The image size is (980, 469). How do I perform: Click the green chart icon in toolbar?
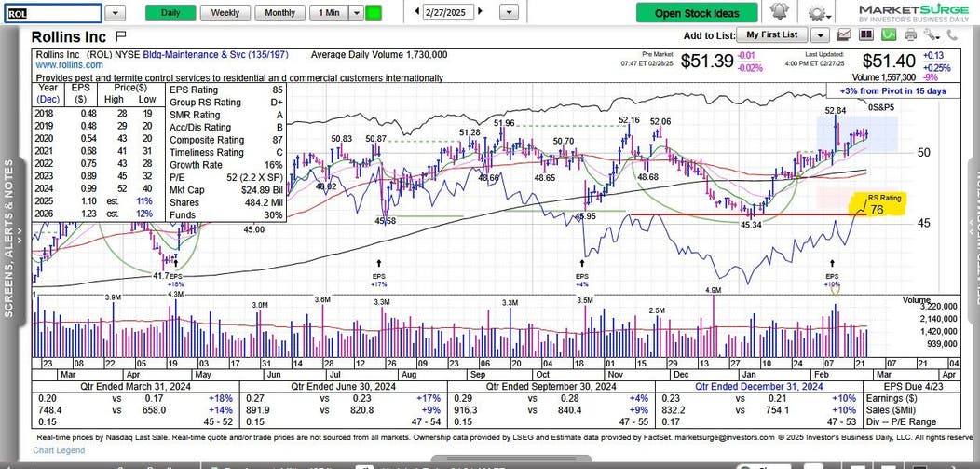(888, 35)
